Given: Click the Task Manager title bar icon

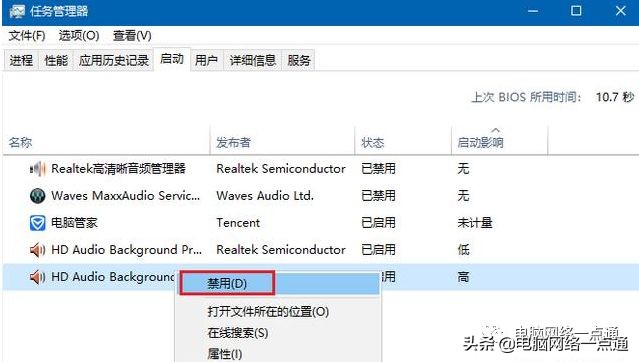Looking at the screenshot, I should coord(18,11).
